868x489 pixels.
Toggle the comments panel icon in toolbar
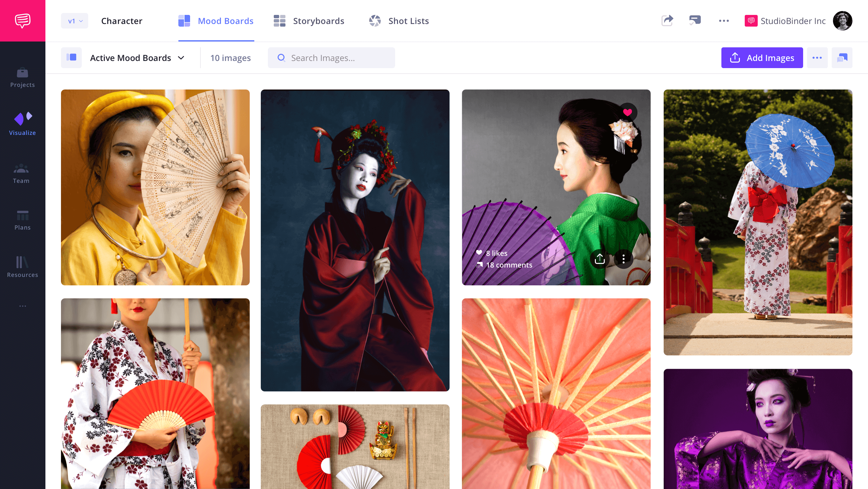[x=842, y=58]
